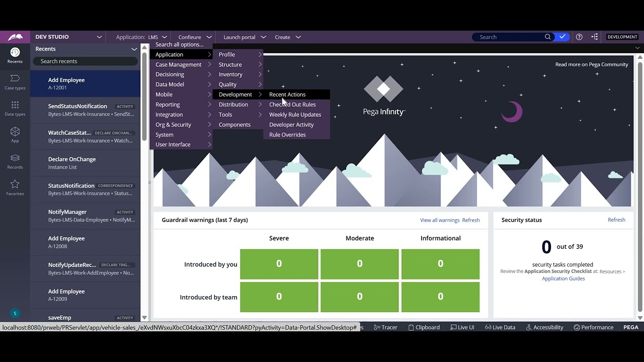Open the Accessibility tool

(x=544, y=327)
